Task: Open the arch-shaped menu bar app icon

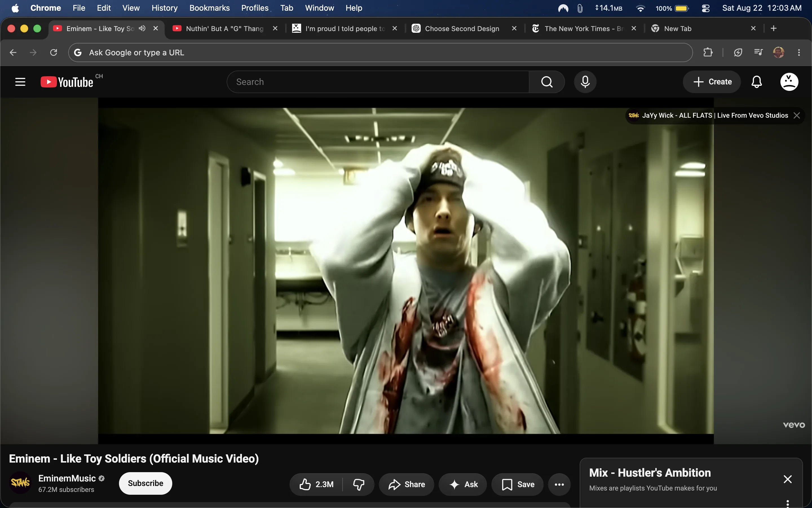Action: click(563, 8)
